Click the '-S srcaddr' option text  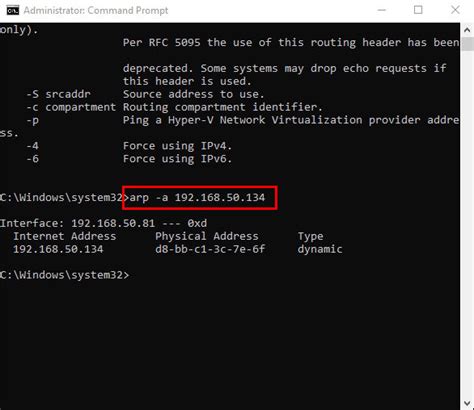(58, 94)
